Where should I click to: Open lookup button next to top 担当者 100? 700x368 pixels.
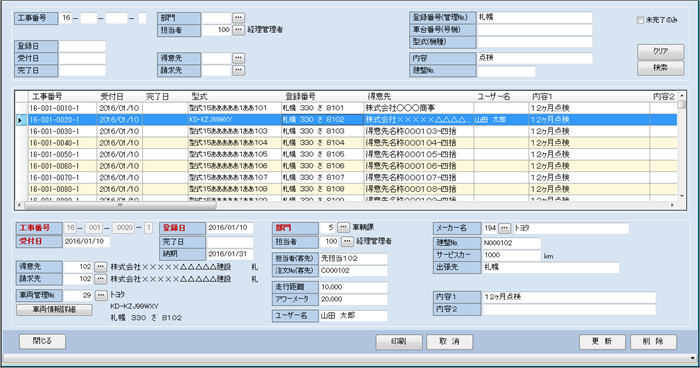tap(238, 30)
